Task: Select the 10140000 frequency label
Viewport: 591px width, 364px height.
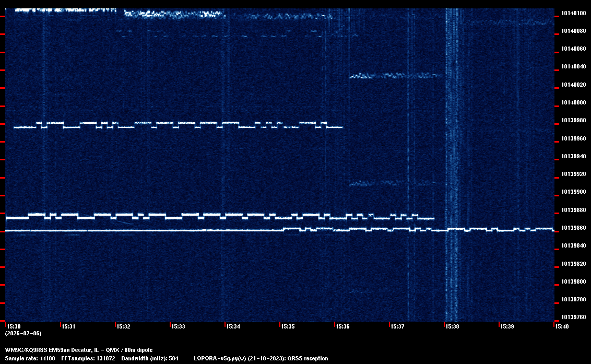Action: [x=573, y=102]
